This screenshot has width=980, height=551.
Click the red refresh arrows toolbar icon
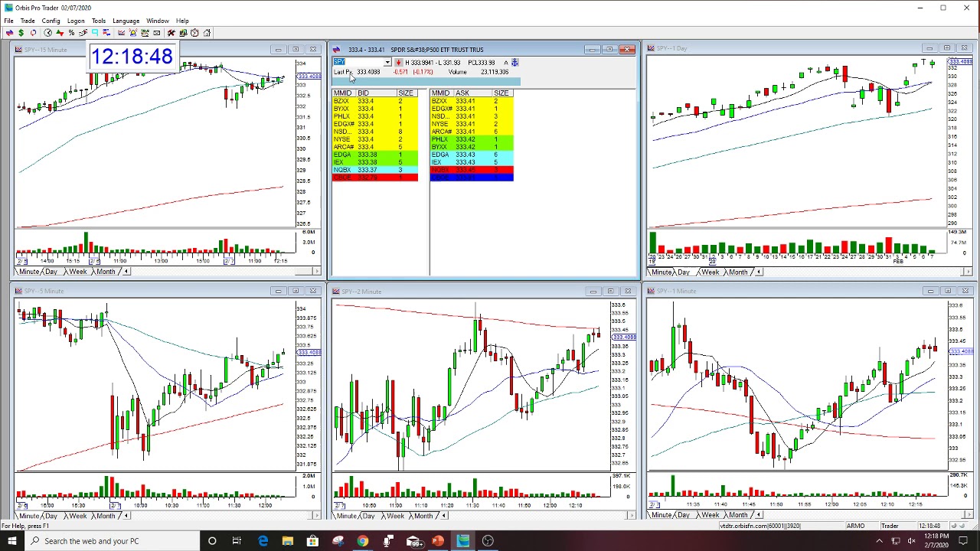(33, 33)
